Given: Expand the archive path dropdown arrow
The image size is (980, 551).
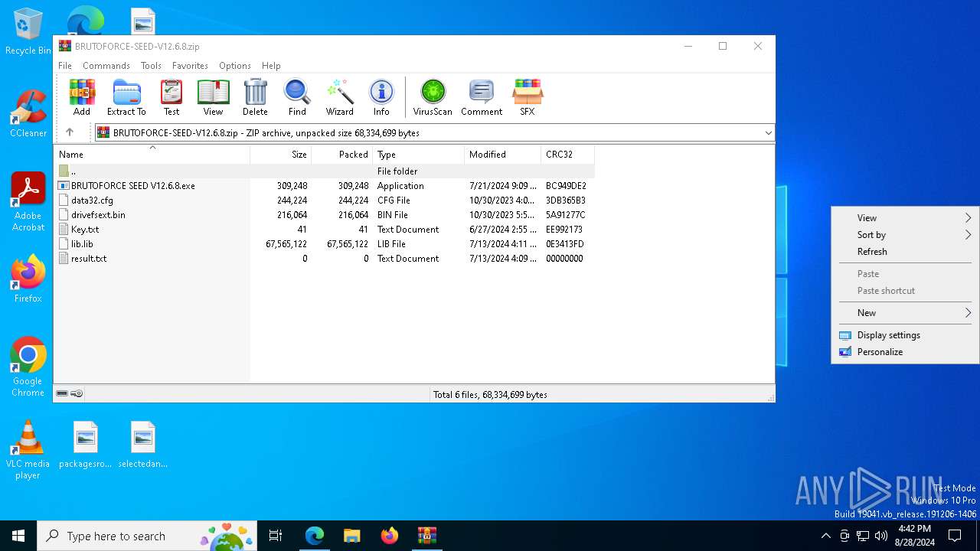Looking at the screenshot, I should click(768, 132).
